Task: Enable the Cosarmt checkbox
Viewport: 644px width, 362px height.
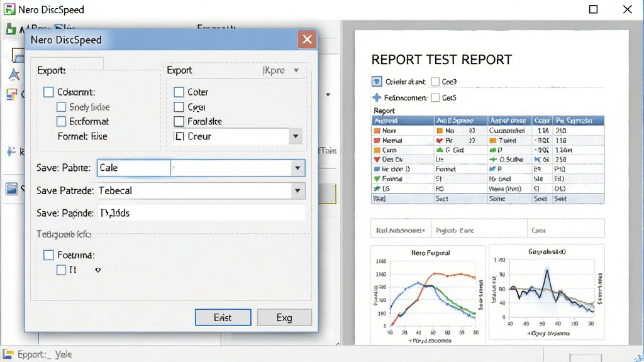Action: pos(48,92)
